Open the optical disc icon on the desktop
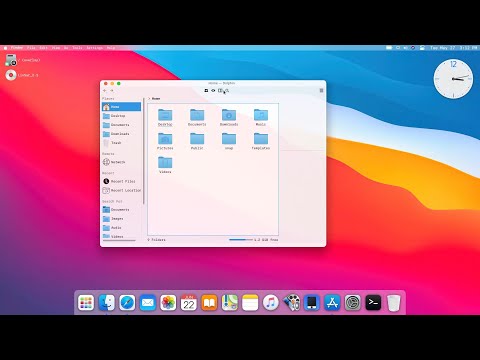The width and height of the screenshot is (480, 360). pos(11,75)
